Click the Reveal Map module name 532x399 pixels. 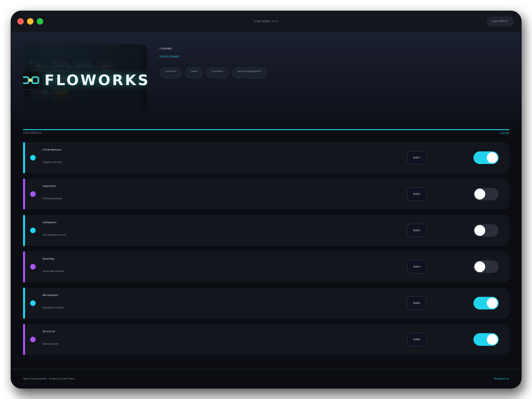click(x=49, y=259)
